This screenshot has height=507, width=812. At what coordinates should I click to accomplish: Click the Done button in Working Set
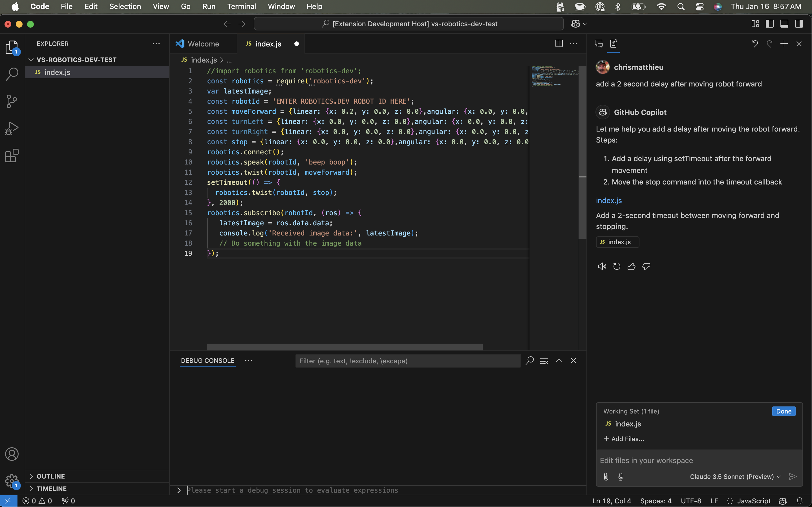(x=783, y=411)
